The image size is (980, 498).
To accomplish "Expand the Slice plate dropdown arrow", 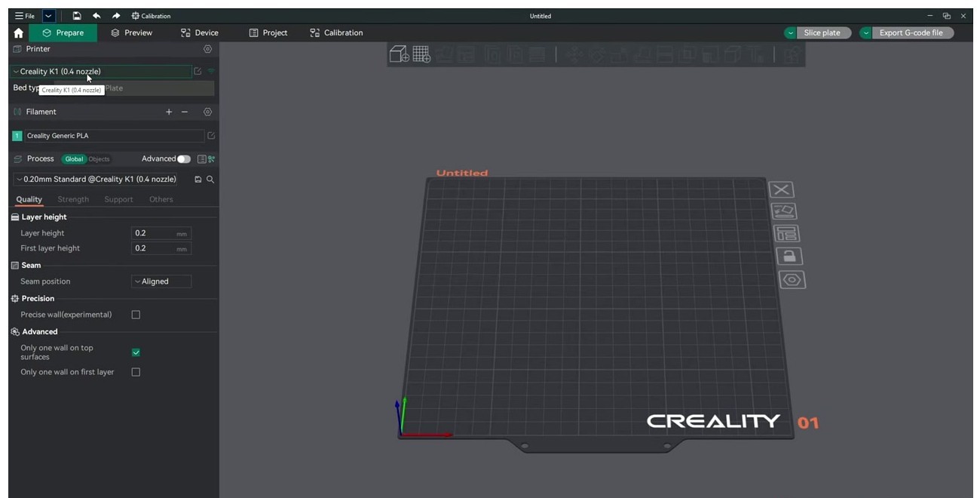I will click(790, 33).
